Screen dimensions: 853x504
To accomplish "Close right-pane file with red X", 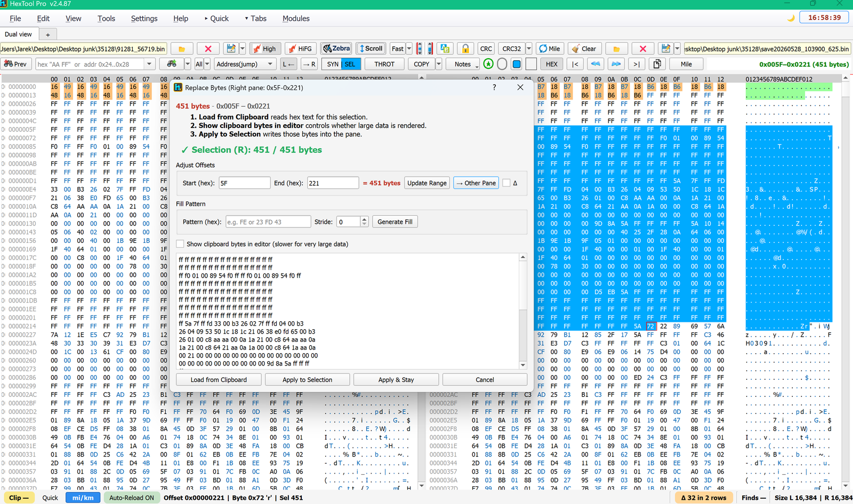I will [643, 48].
